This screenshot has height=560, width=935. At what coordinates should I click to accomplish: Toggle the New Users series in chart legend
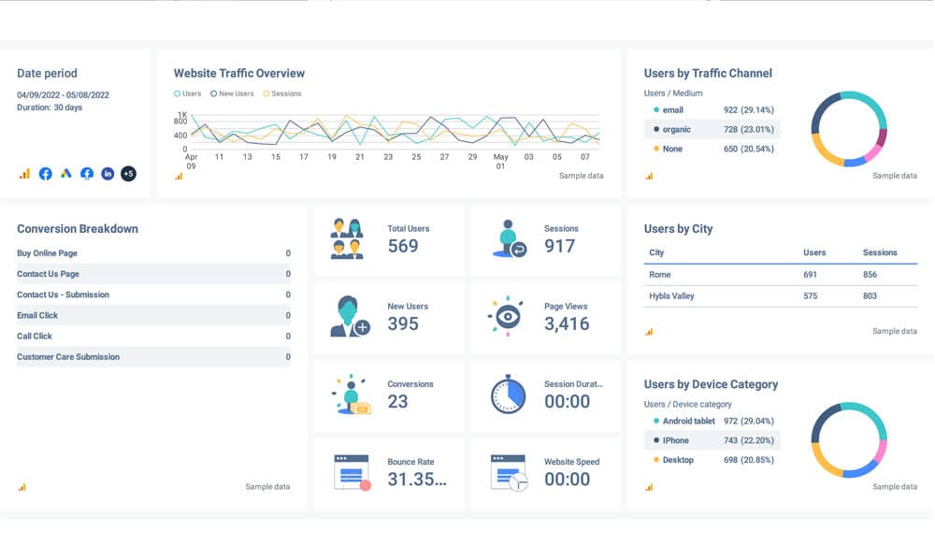(234, 93)
